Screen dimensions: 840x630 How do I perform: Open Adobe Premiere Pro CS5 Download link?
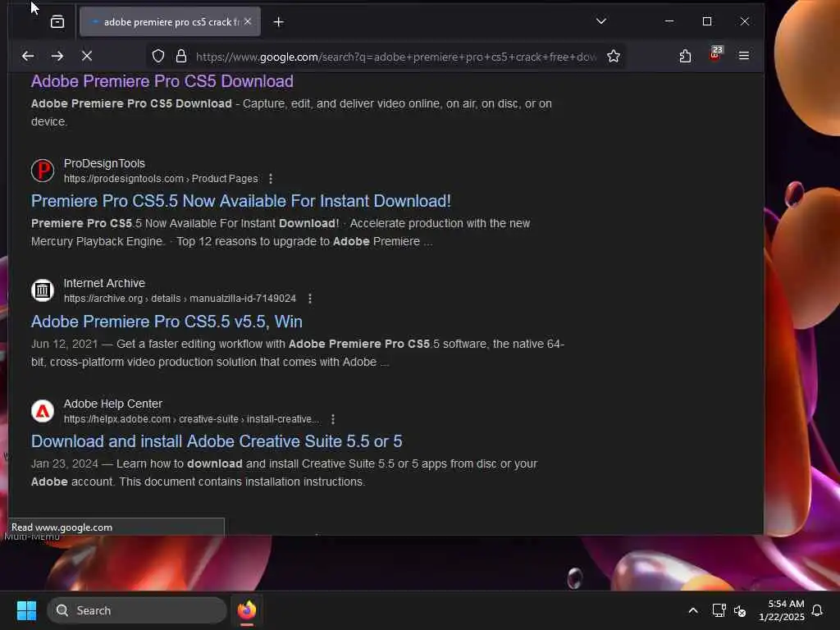162,81
